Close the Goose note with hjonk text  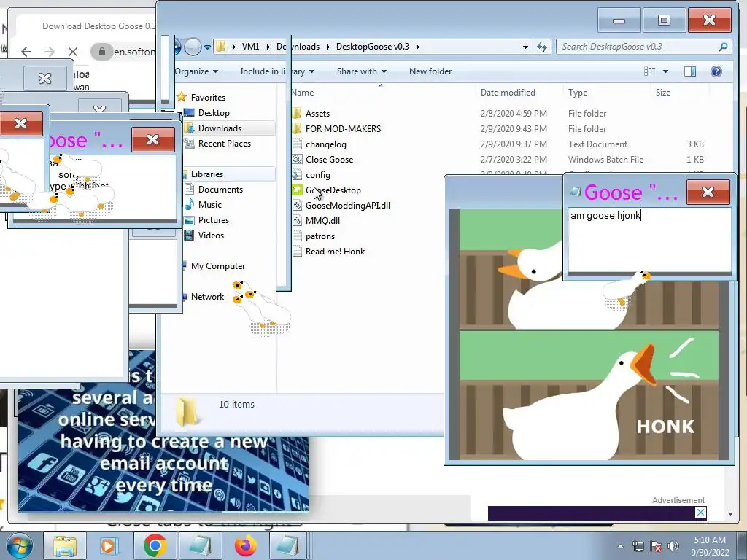tap(708, 192)
